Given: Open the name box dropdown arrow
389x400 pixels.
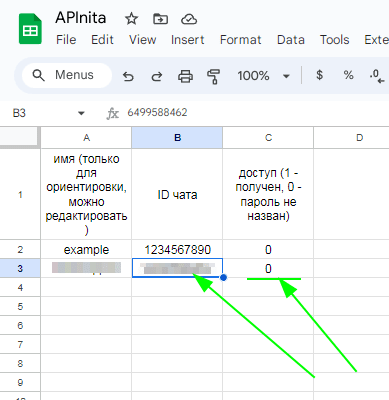Looking at the screenshot, I should tap(81, 113).
